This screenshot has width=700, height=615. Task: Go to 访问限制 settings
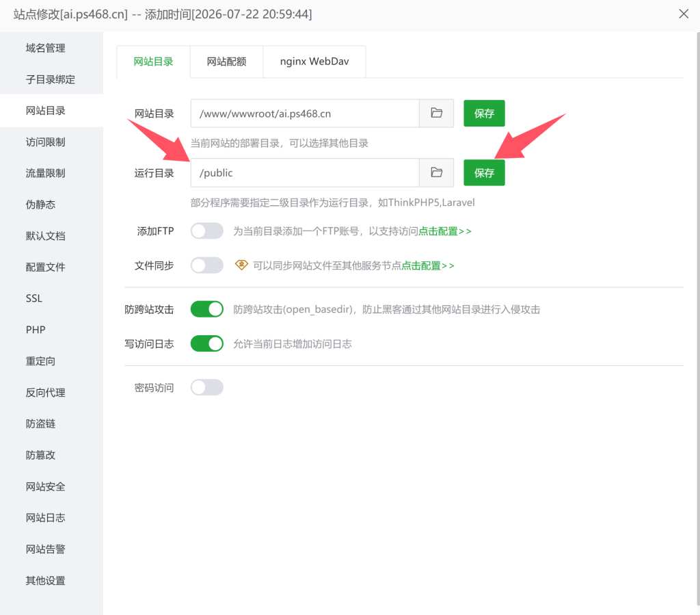pyautogui.click(x=51, y=142)
